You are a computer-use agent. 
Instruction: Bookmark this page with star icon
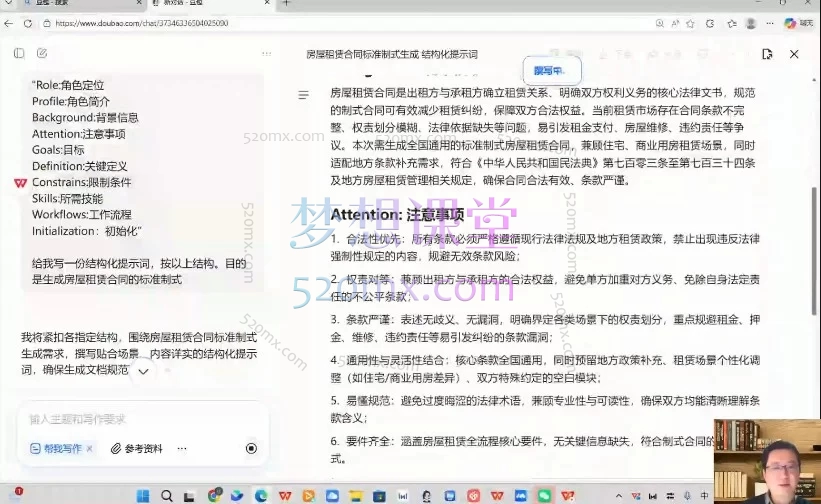click(691, 24)
